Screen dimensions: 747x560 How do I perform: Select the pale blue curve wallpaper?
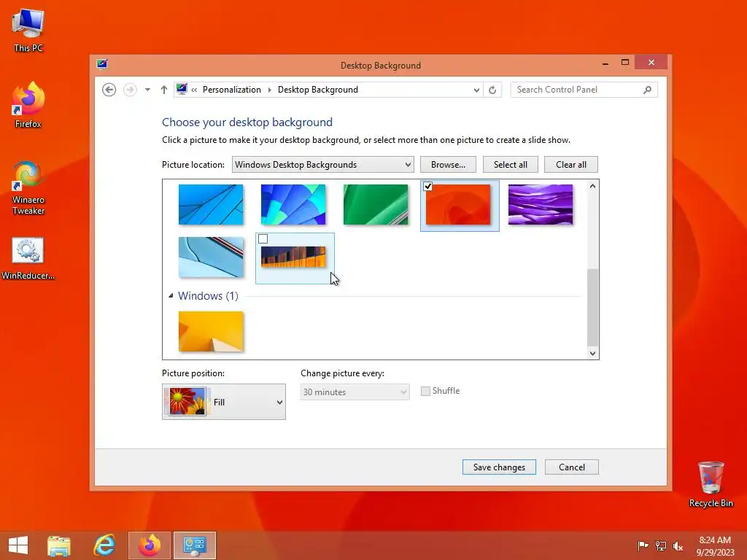tap(211, 257)
